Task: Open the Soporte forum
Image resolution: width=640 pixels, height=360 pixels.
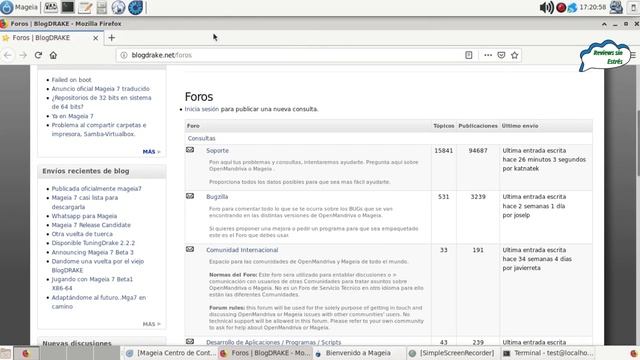Action: click(217, 151)
